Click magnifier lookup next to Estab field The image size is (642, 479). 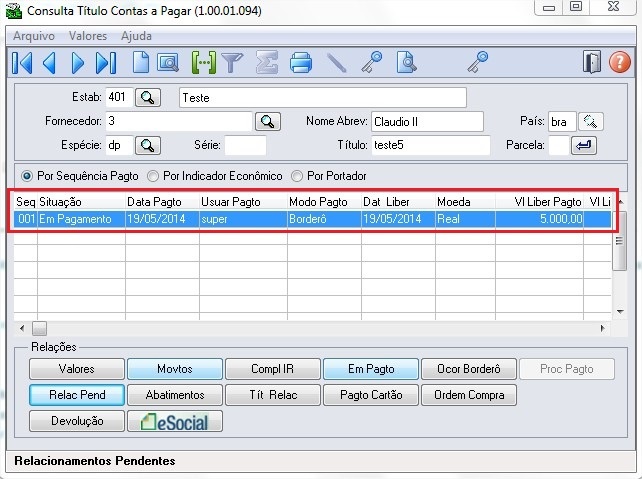[148, 97]
